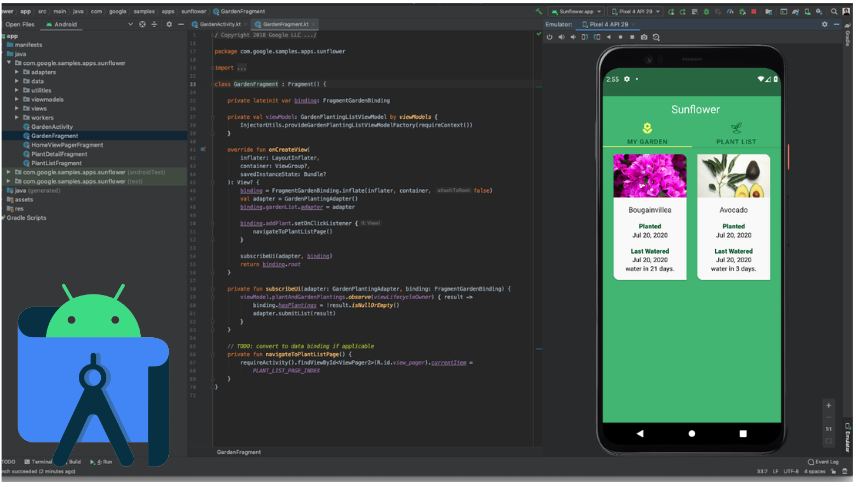Expand the workers package
The height and width of the screenshot is (487, 858).
17,117
